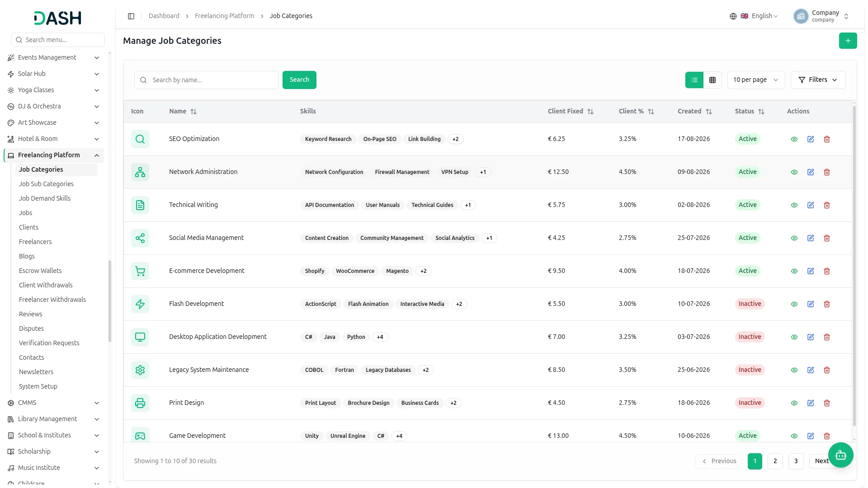Click the Print Design printer icon
The image size is (868, 488).
[140, 403]
